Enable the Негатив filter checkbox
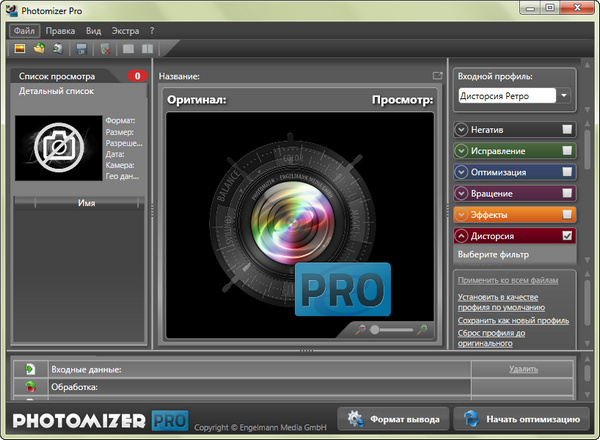Image resolution: width=600 pixels, height=440 pixels. click(x=567, y=129)
